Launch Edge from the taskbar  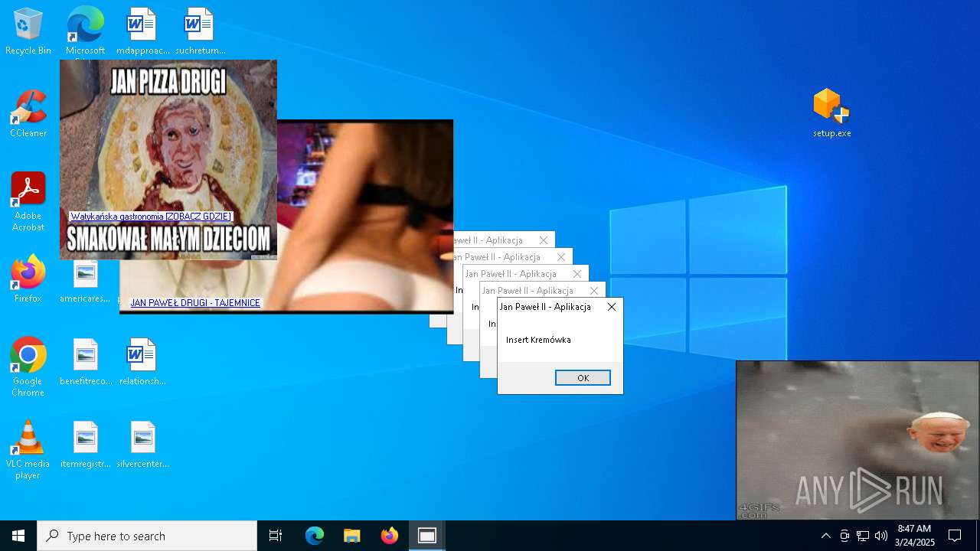click(315, 536)
